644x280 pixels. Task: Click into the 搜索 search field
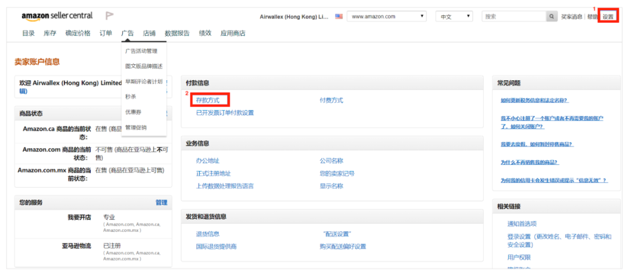[513, 17]
